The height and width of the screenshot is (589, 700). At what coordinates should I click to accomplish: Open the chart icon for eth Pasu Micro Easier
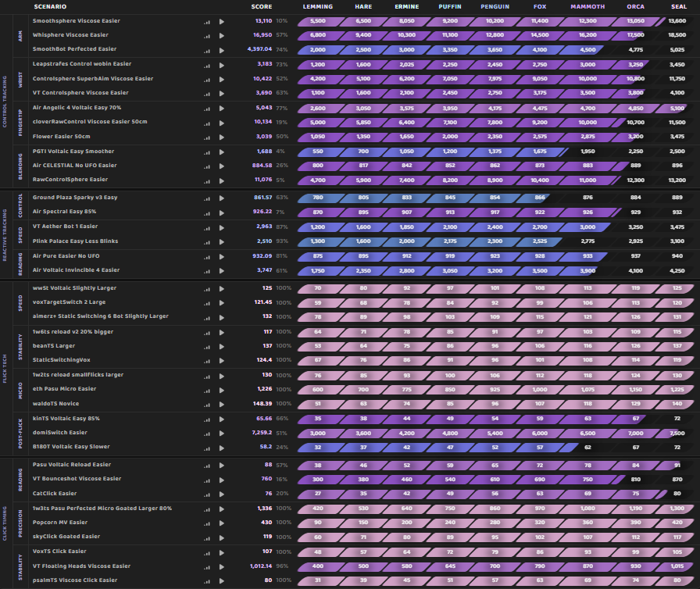pos(207,391)
